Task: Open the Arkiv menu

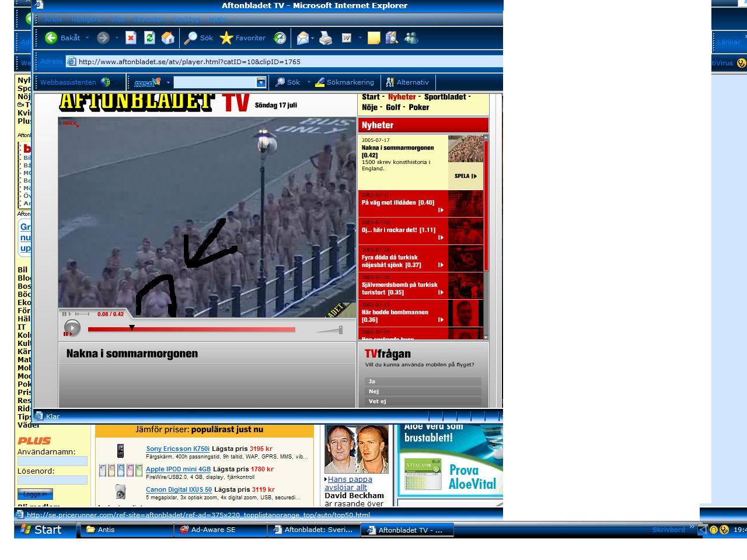Action: [x=53, y=19]
